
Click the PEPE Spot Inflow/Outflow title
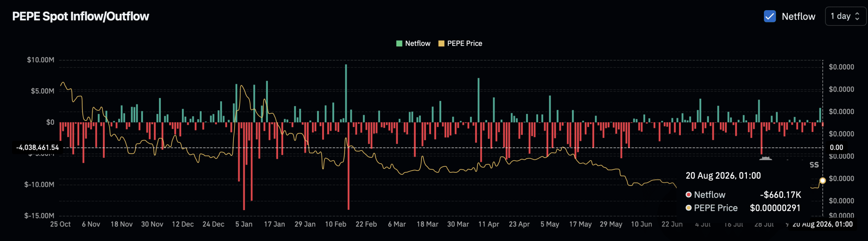click(80, 16)
